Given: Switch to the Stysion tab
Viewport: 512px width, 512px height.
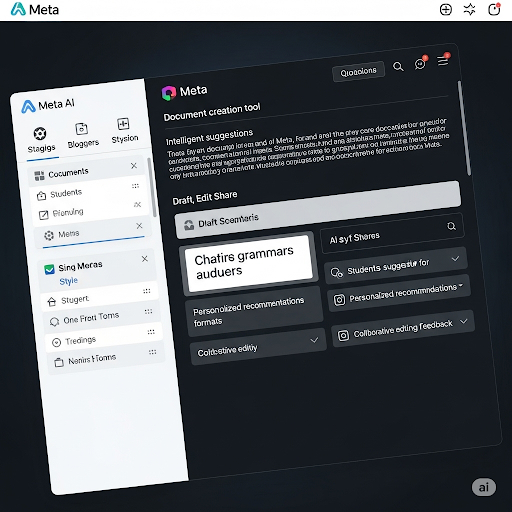Looking at the screenshot, I should click(124, 131).
